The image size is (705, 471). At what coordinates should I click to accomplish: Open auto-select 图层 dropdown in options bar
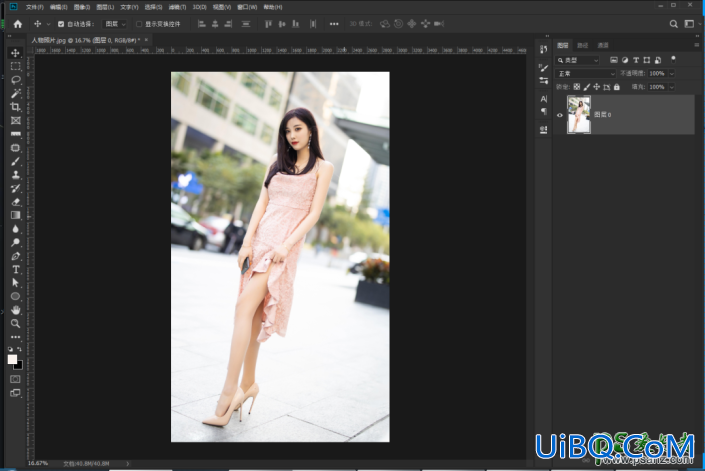click(x=115, y=24)
